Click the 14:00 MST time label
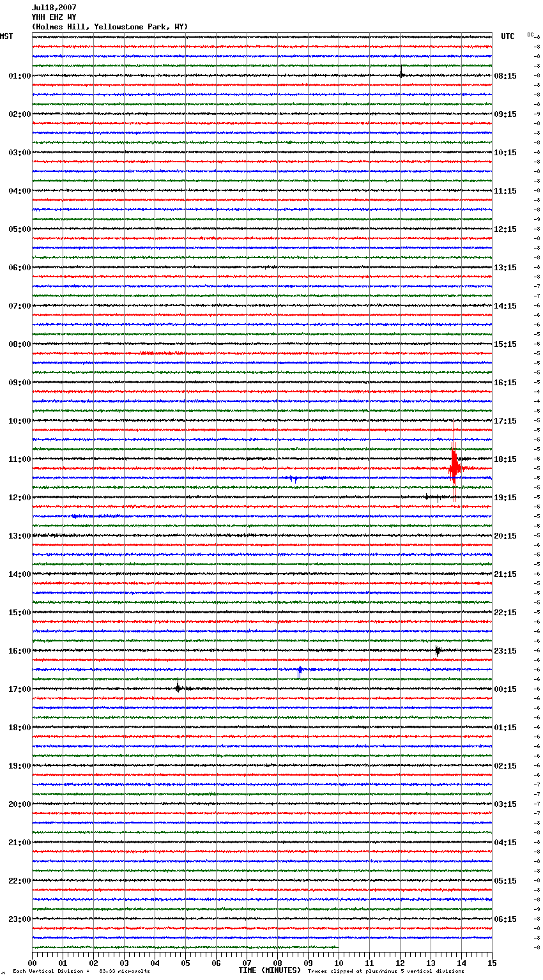543x980 pixels. (x=19, y=574)
